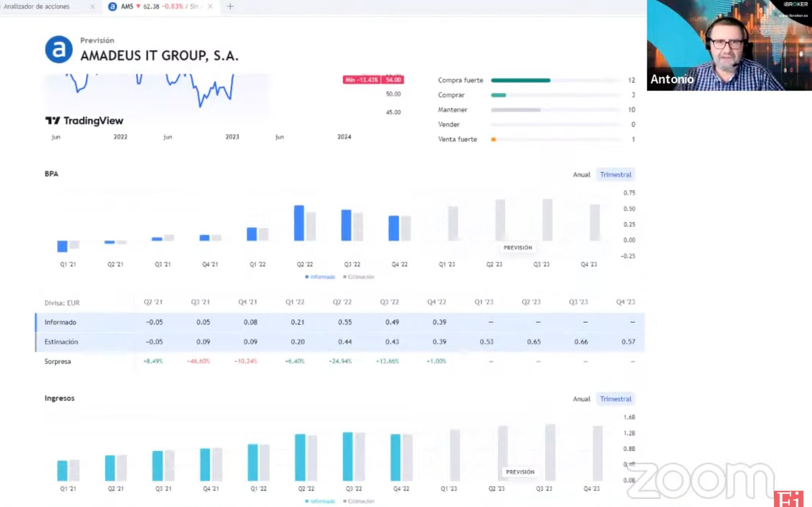812x507 pixels.
Task: Click the Q4 '23 table column header
Action: (625, 302)
